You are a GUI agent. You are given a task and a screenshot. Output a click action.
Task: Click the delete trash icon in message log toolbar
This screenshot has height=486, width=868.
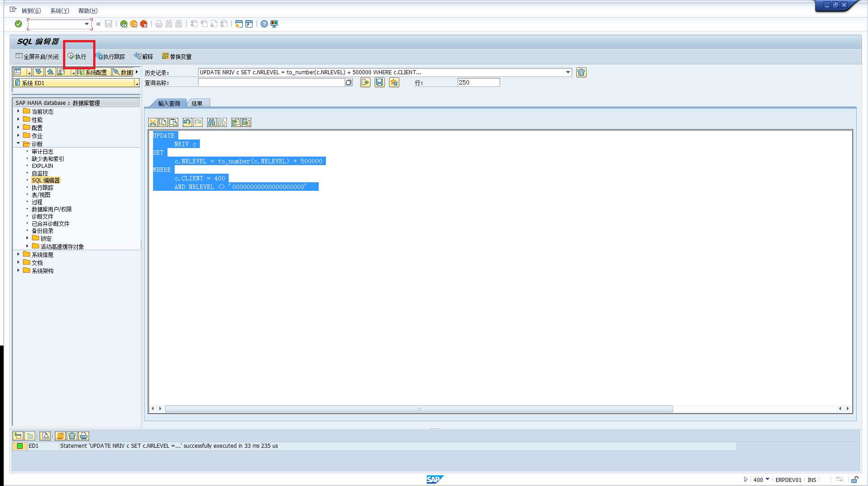72,436
